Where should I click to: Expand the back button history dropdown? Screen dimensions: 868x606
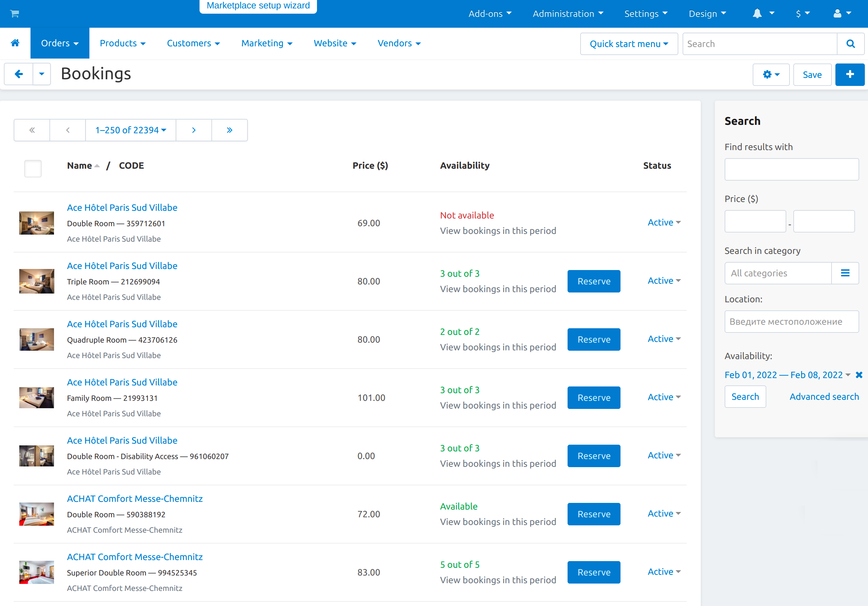pos(42,74)
